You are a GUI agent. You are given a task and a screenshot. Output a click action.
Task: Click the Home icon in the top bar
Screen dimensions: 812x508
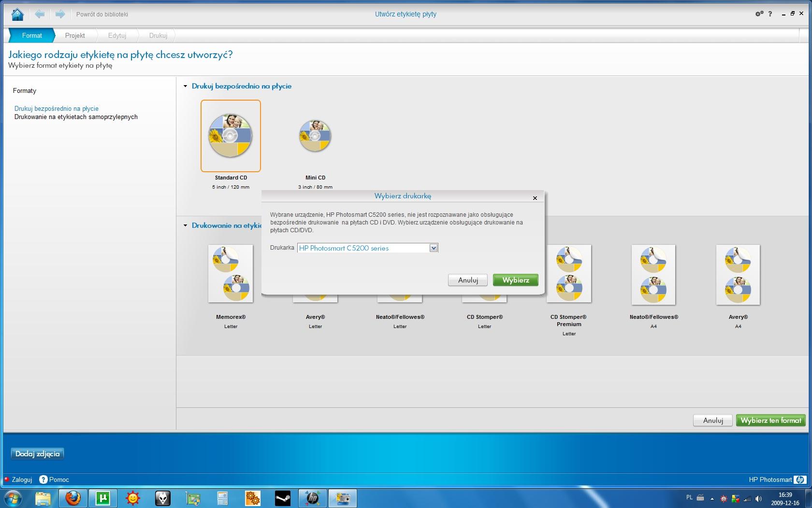tap(17, 14)
